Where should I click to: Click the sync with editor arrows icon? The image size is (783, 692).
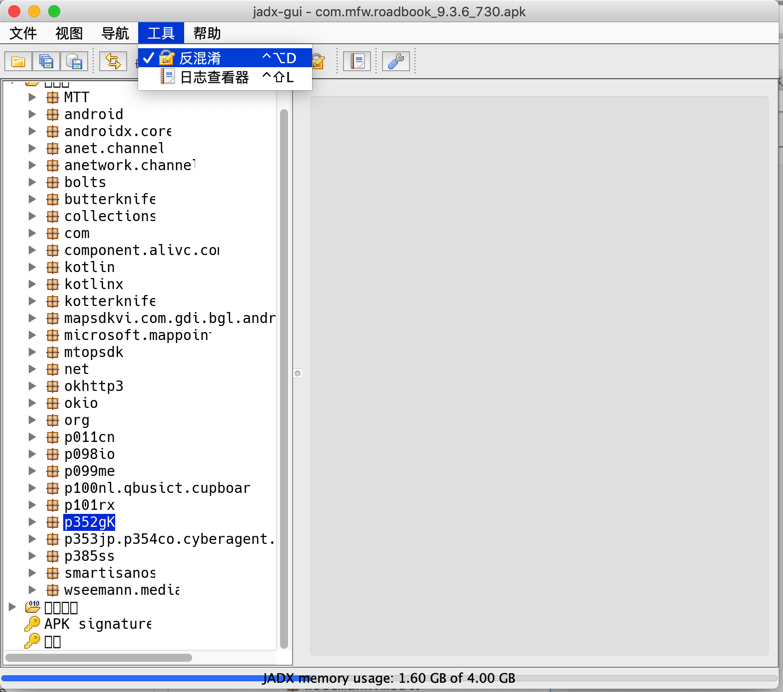[x=113, y=61]
